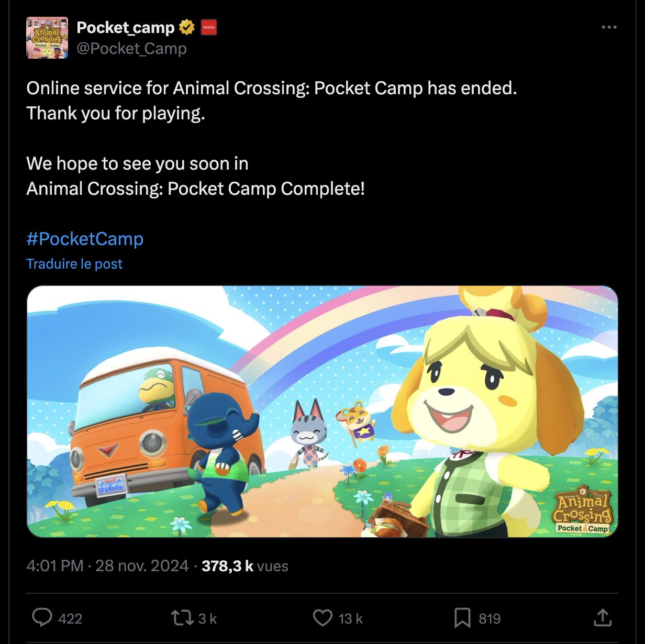Image resolution: width=645 pixels, height=644 pixels.
Task: Click the Pocket_camp display name
Action: pos(126,27)
